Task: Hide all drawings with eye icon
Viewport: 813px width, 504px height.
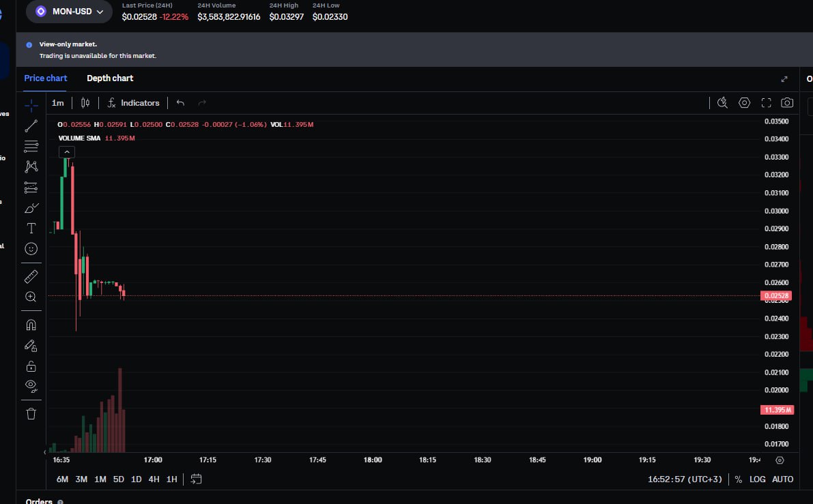Action: click(x=31, y=385)
